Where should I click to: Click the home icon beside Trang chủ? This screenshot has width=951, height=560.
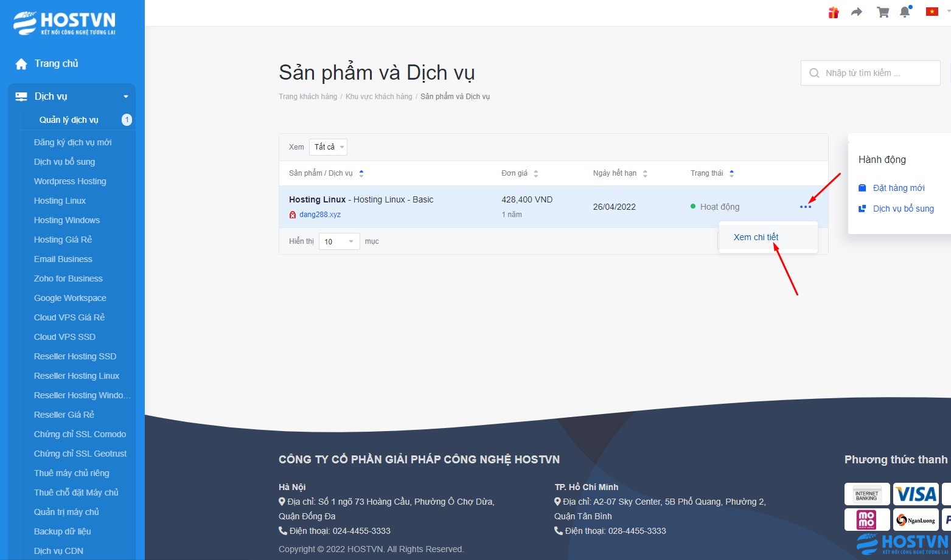21,64
